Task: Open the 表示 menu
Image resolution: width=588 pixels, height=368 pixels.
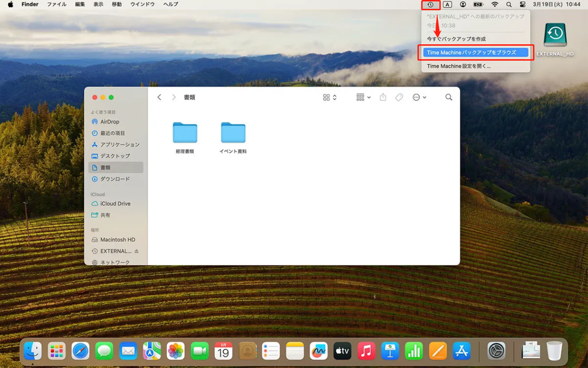Action: click(98, 4)
